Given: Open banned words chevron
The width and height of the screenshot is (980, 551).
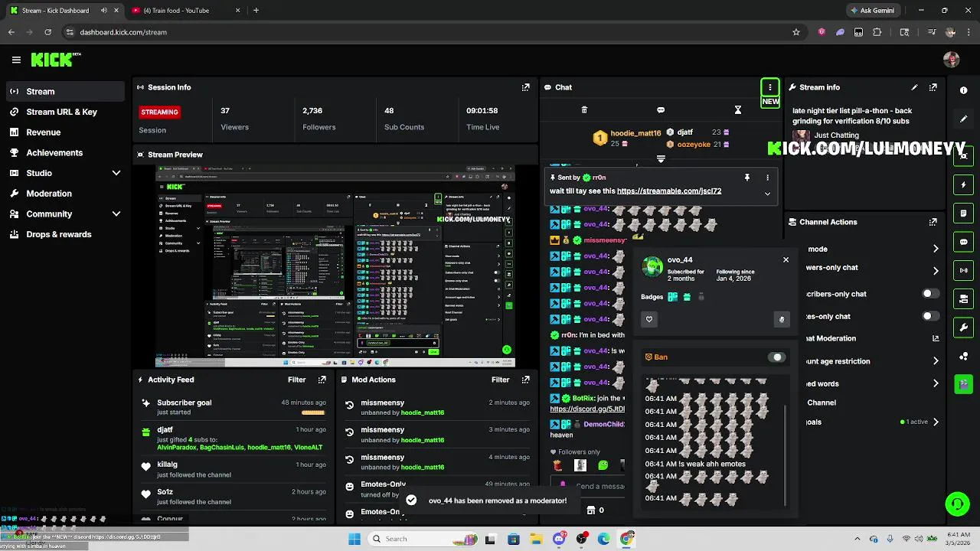Looking at the screenshot, I should point(936,383).
